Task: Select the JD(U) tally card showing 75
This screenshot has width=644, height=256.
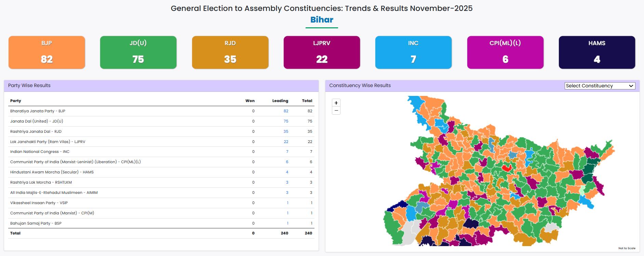Action: point(138,52)
